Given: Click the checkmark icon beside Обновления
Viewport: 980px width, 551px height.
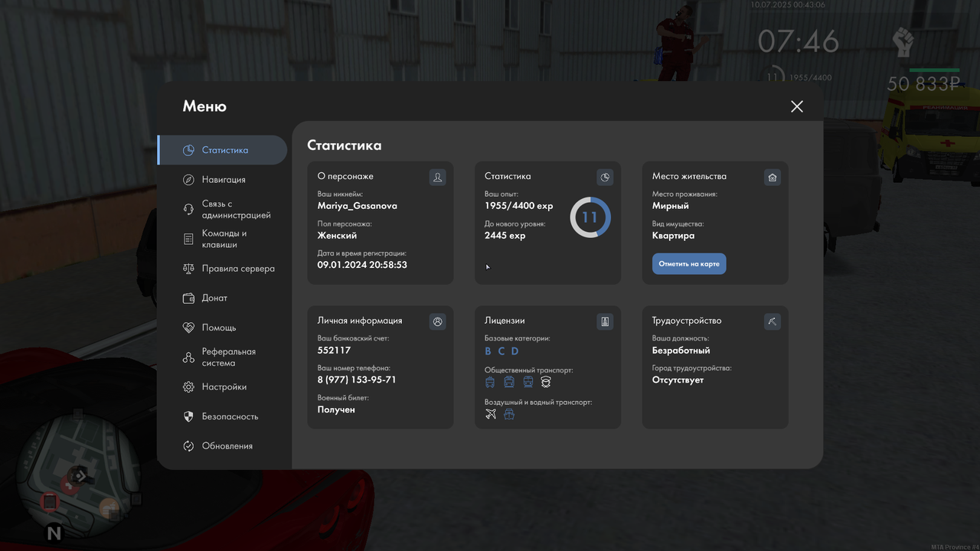Looking at the screenshot, I should pos(188,446).
